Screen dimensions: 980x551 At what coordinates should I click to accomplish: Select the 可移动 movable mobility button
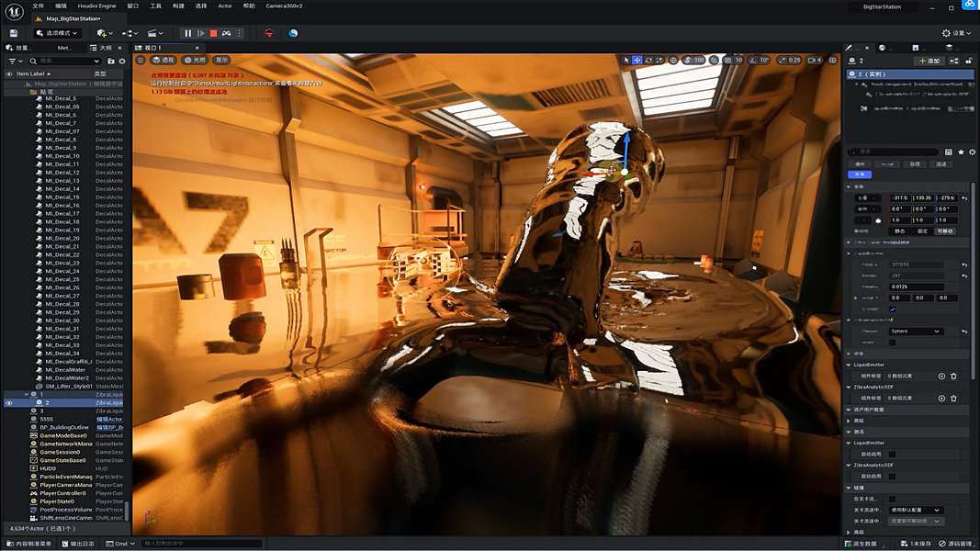coord(945,231)
